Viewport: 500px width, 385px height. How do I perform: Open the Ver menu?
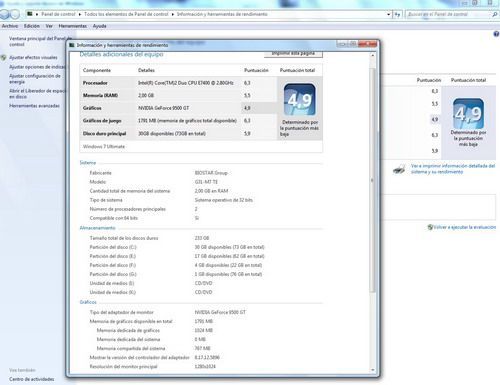tap(49, 26)
